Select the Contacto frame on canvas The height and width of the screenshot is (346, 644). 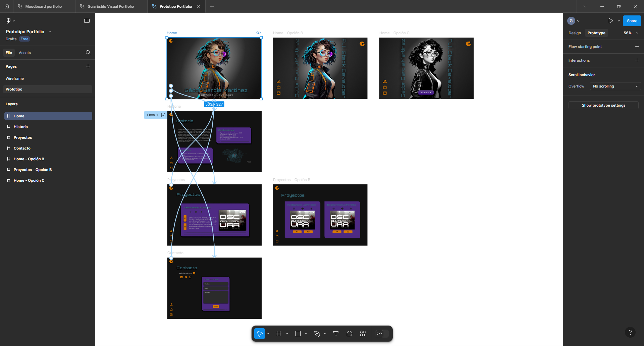coord(214,288)
